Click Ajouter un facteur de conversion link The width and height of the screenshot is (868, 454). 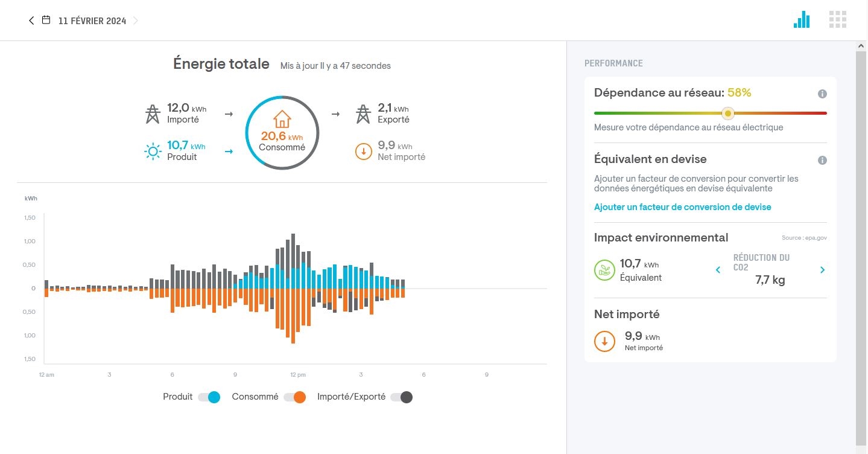pos(682,207)
